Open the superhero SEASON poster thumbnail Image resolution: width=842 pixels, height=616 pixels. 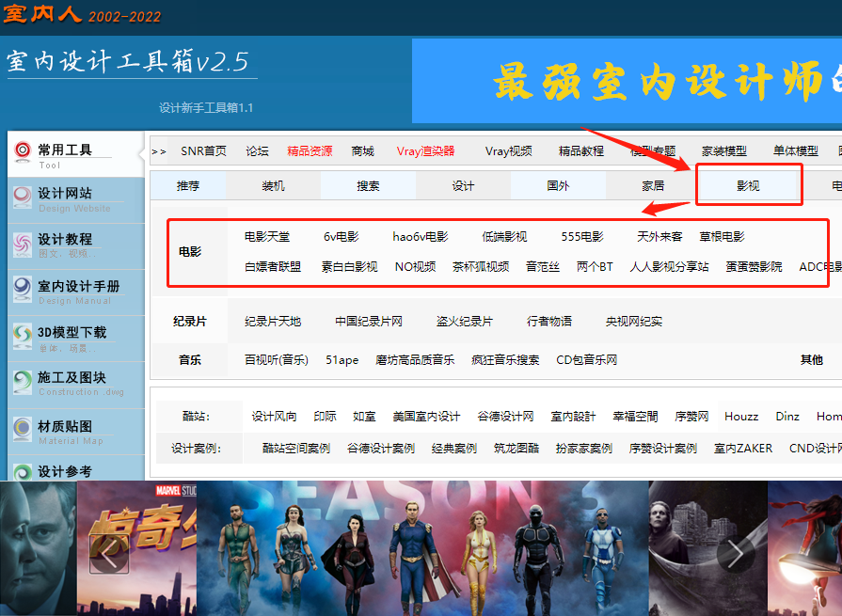pyautogui.click(x=422, y=548)
